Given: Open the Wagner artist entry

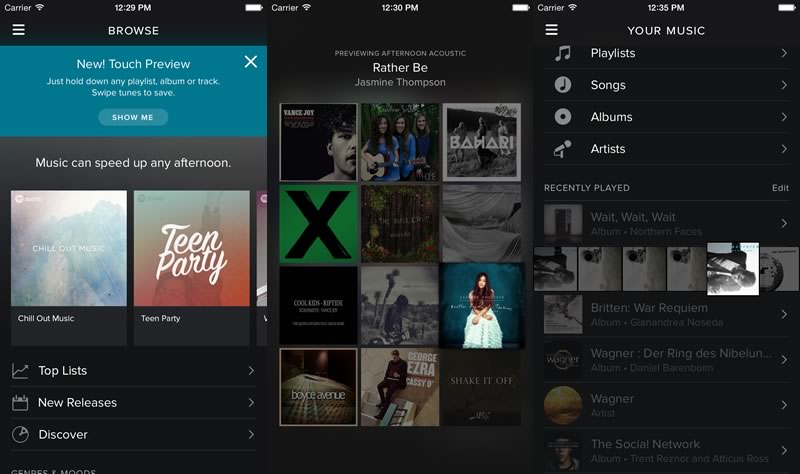Looking at the screenshot, I should coord(667,405).
